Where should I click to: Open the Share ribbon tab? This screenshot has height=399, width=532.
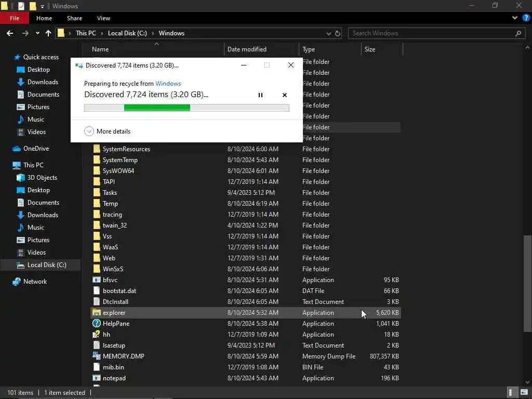pos(74,18)
